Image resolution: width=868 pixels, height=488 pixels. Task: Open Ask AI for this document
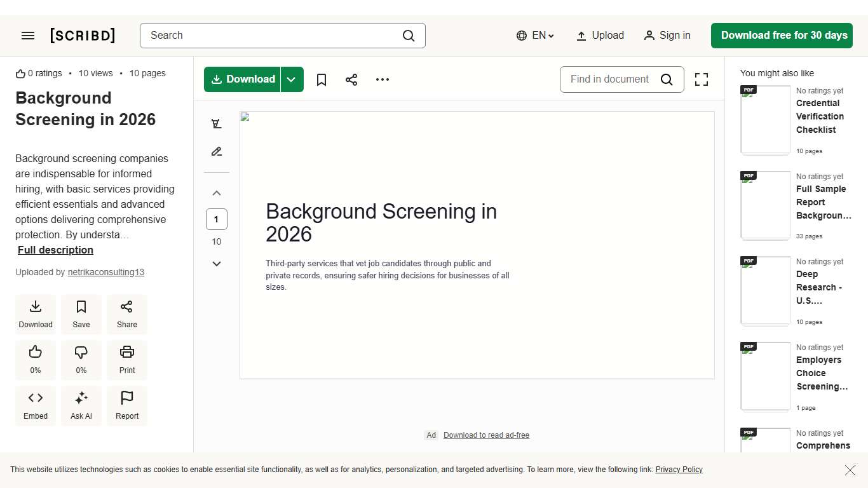81,405
